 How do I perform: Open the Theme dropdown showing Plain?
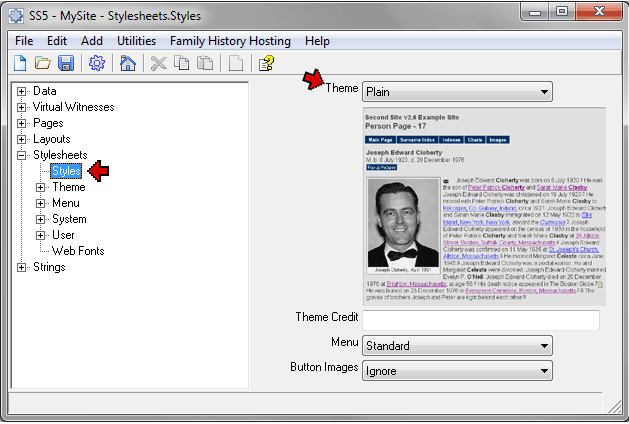(456, 92)
